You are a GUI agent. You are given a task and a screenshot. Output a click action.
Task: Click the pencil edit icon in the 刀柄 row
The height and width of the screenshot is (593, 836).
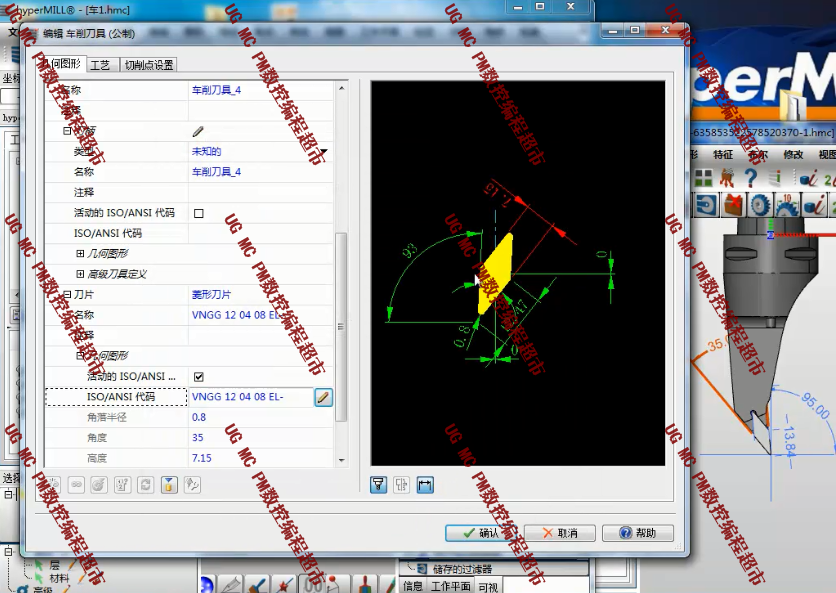pyautogui.click(x=198, y=131)
